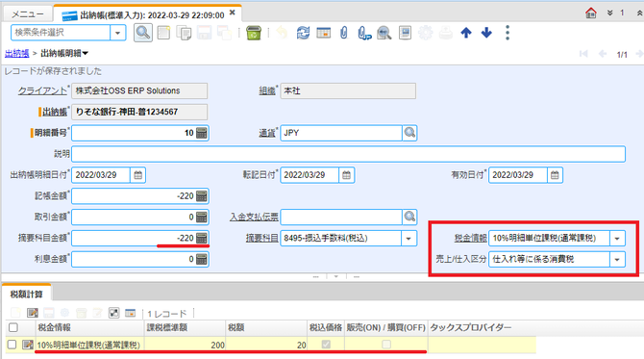Open the calendar for 出納帳明細日付
The image size is (644, 359).
click(x=138, y=175)
